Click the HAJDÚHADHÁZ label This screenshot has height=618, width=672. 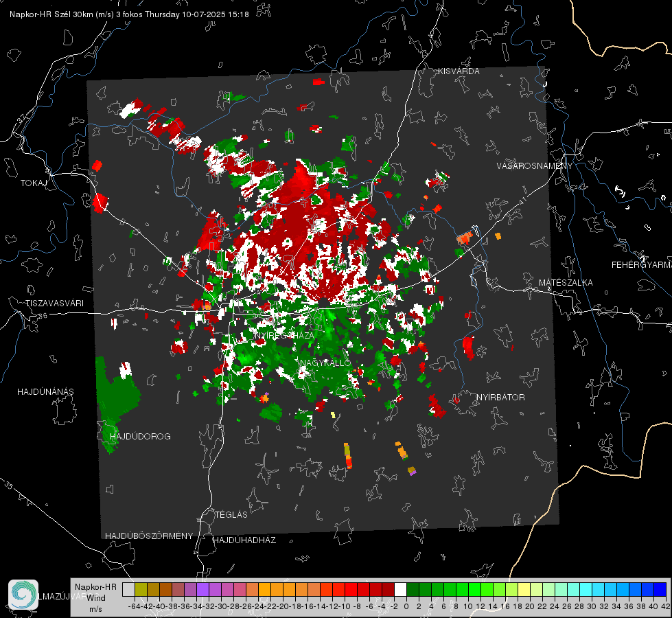click(244, 540)
